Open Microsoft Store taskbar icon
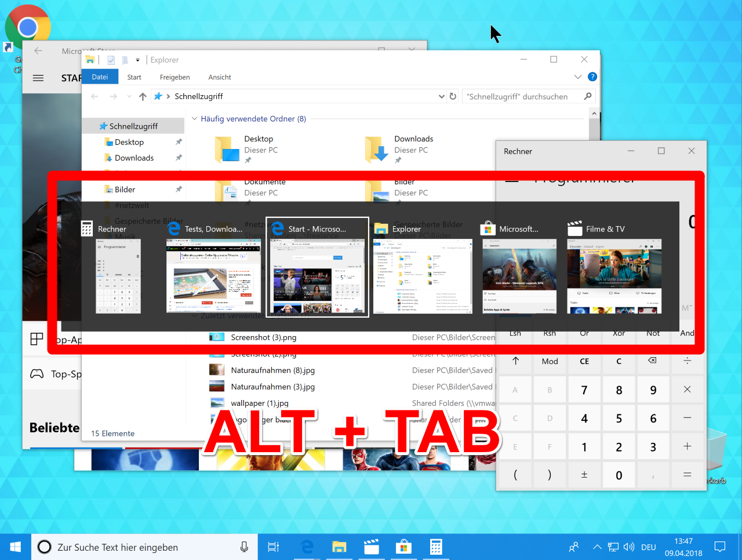 [x=403, y=547]
